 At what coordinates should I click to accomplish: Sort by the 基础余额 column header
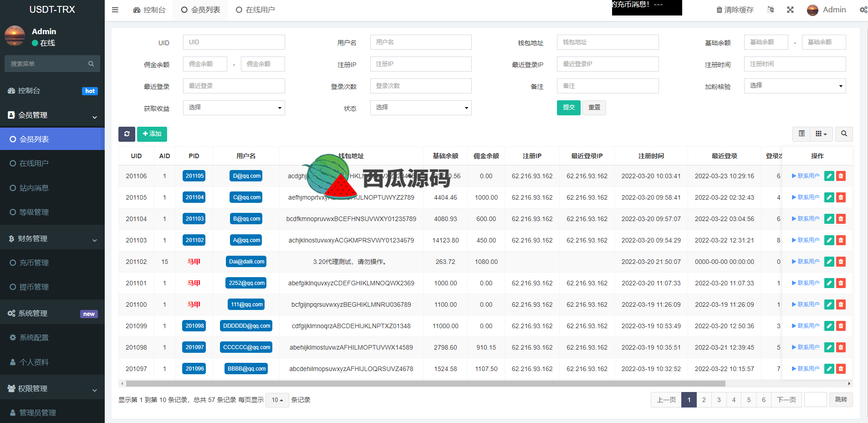tap(445, 156)
